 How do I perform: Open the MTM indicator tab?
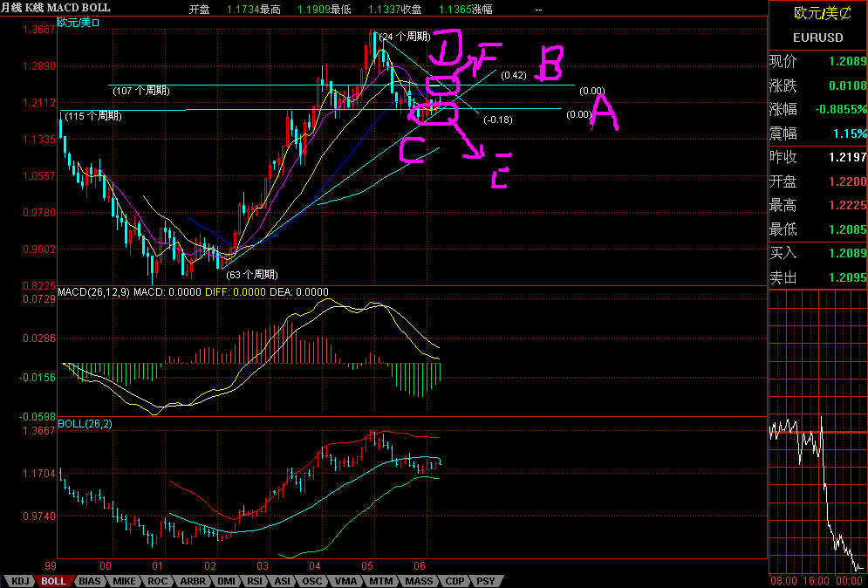click(381, 581)
